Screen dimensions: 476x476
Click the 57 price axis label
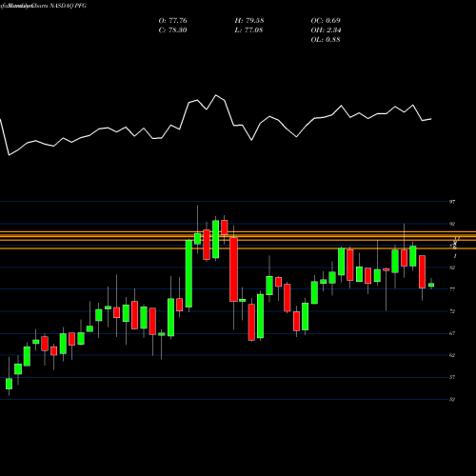(x=452, y=377)
